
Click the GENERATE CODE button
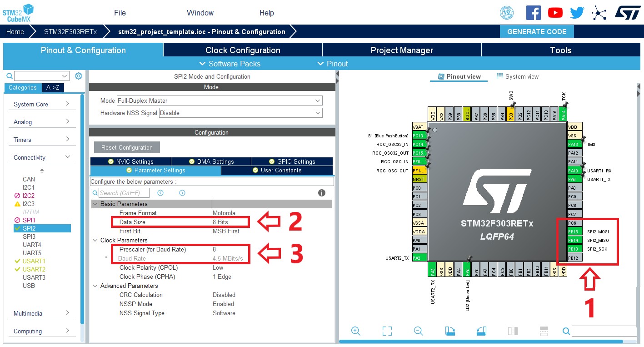[537, 31]
